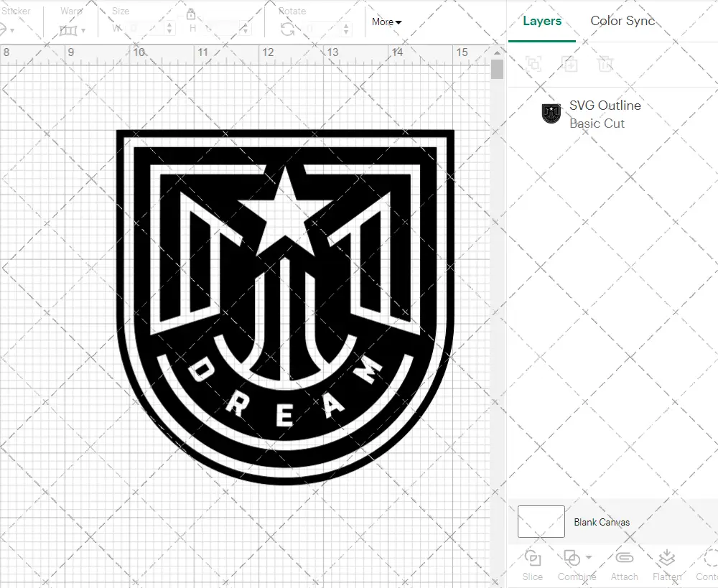The image size is (718, 588).
Task: Click the height stepper arrows
Action: coord(246,29)
